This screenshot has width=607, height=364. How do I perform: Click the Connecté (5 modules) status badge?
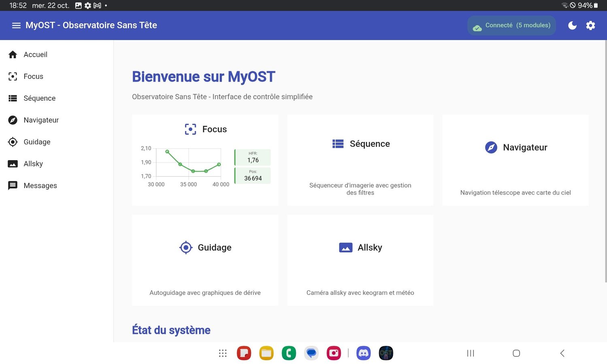click(511, 25)
